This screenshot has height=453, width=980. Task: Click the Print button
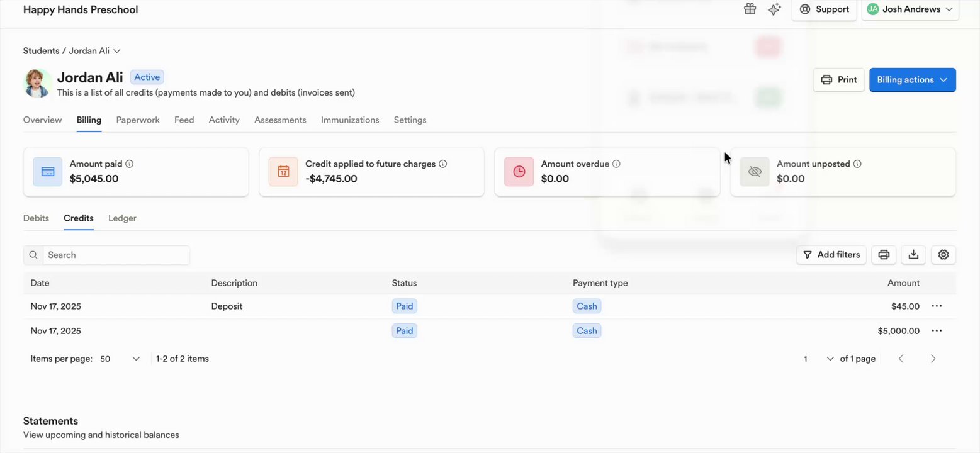[x=838, y=80]
